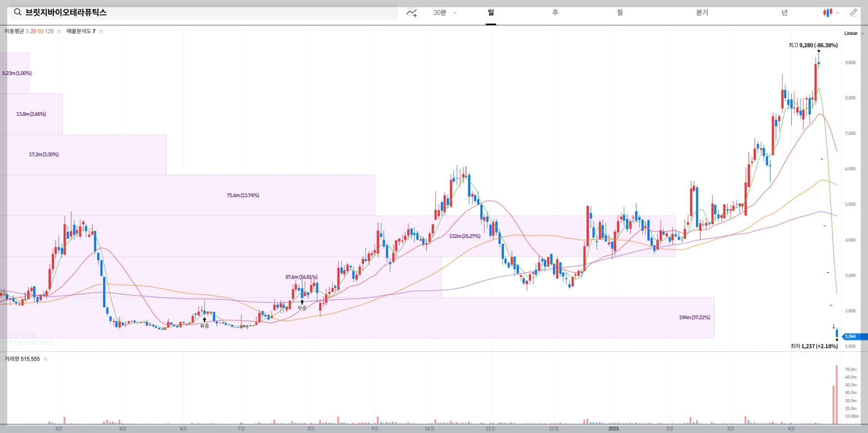868x433 pixels.
Task: Click the 71.6m (13.74%) volume profile label
Action: 243,195
